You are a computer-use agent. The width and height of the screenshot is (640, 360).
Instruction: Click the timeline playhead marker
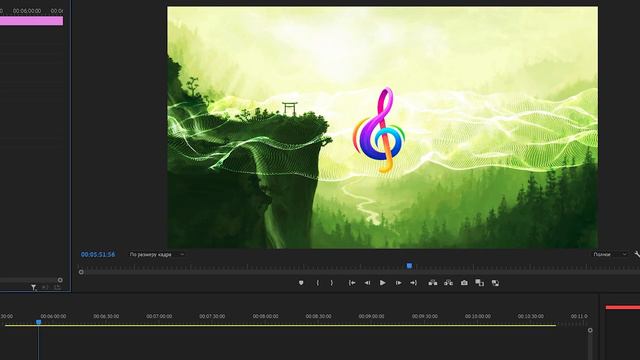(38, 322)
